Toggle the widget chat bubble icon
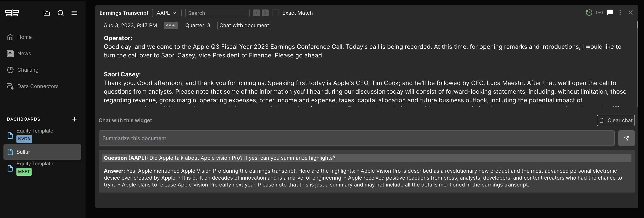The height and width of the screenshot is (218, 644). click(610, 13)
